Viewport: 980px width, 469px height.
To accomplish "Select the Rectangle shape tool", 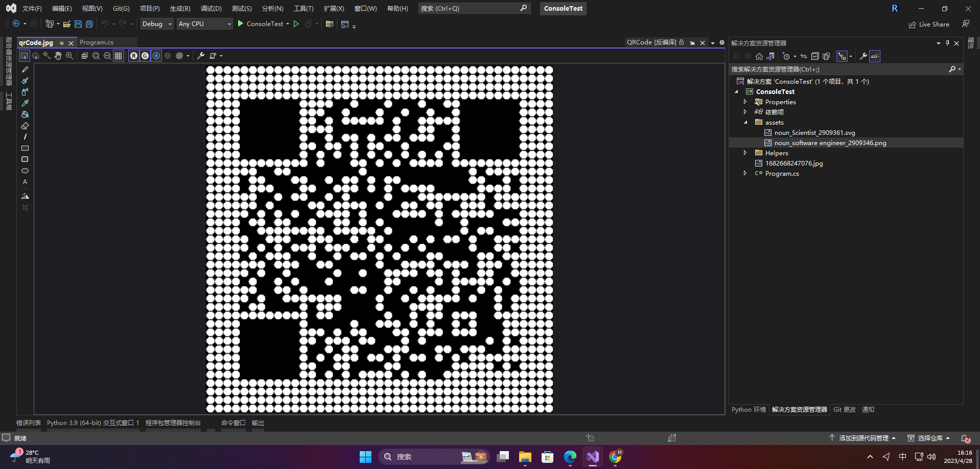I will (25, 148).
